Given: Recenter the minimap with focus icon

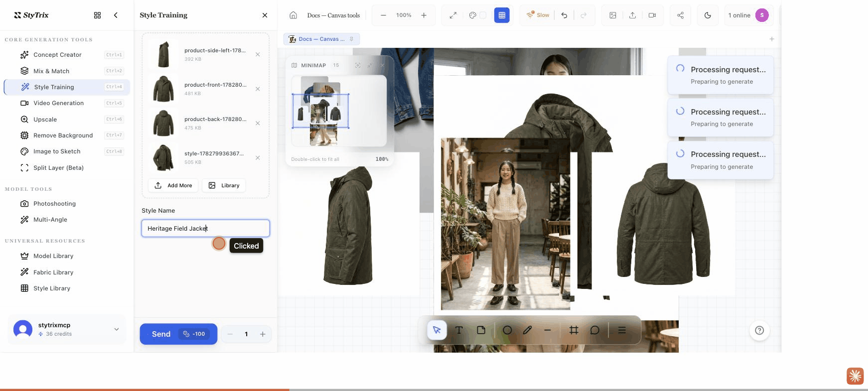Looking at the screenshot, I should click(x=358, y=65).
